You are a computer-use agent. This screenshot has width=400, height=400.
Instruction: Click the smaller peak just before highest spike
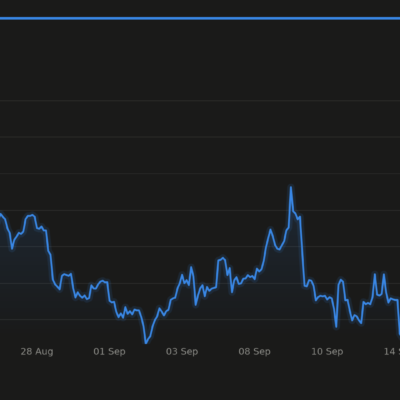[x=270, y=229]
